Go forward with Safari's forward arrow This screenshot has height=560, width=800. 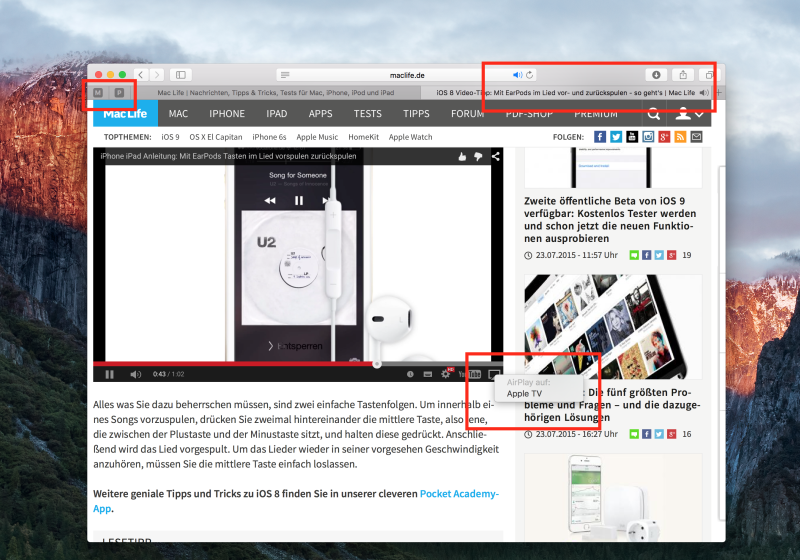tap(157, 75)
